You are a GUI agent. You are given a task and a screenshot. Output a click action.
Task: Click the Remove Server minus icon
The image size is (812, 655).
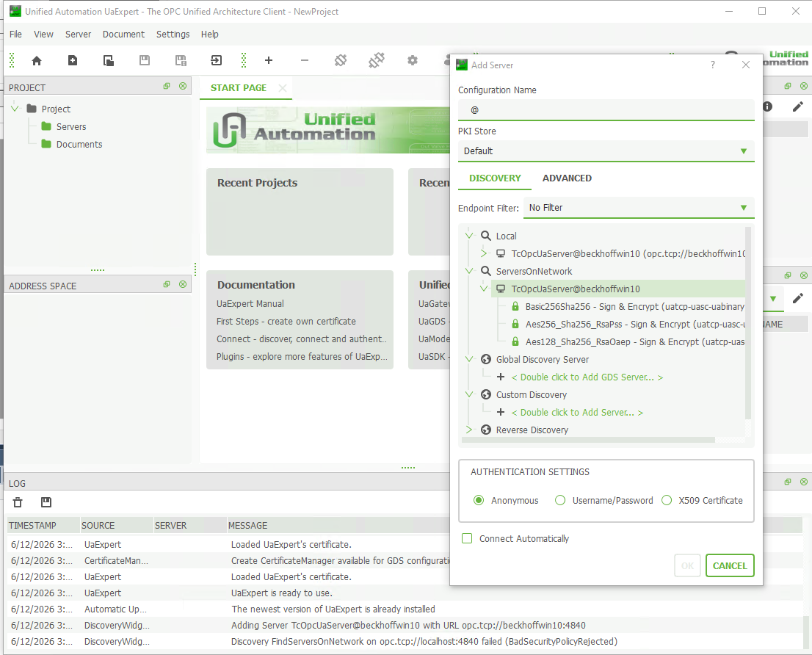(305, 61)
